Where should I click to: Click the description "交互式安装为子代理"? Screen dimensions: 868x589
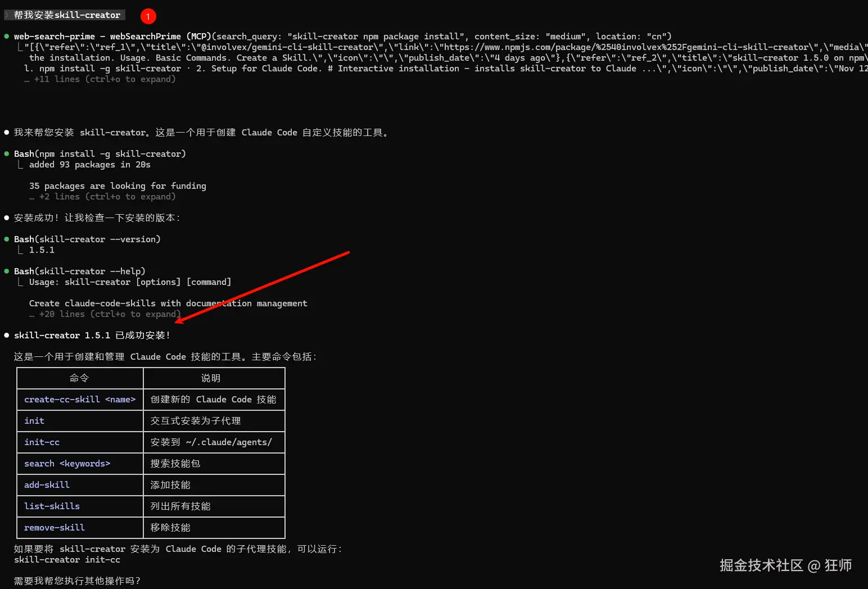coord(195,421)
